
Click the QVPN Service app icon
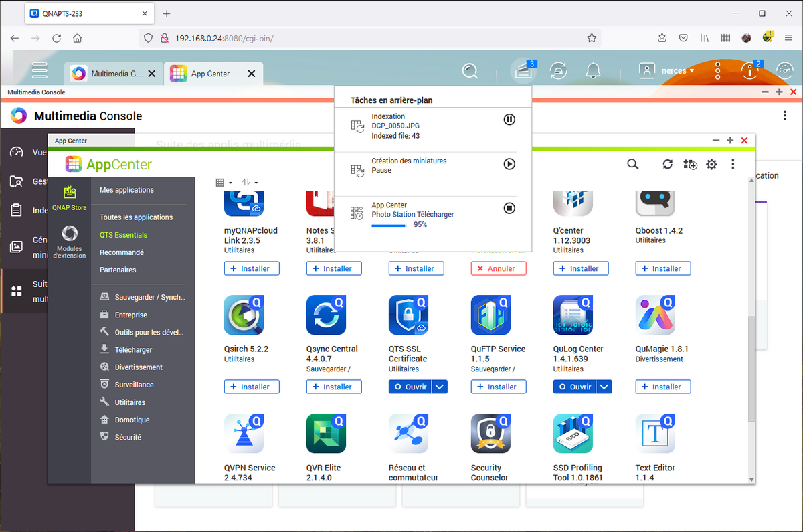point(244,434)
